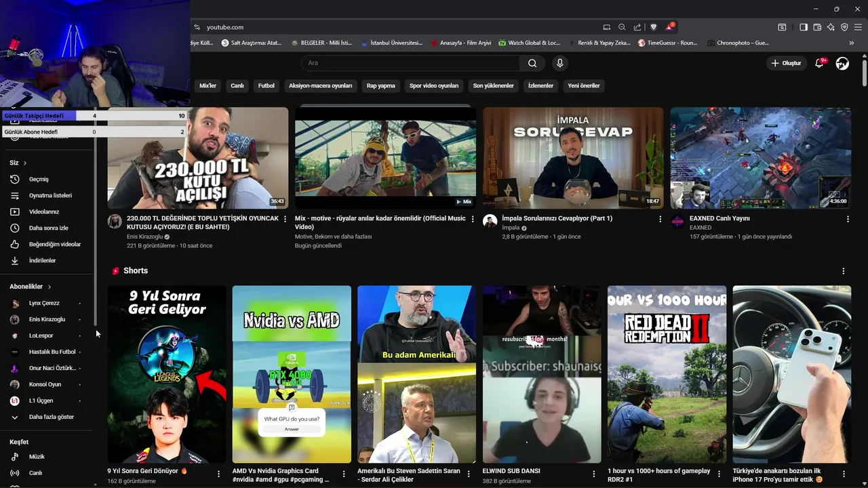This screenshot has width=868, height=488.
Task: Open the Shorts section three-dot menu
Action: coord(844,271)
